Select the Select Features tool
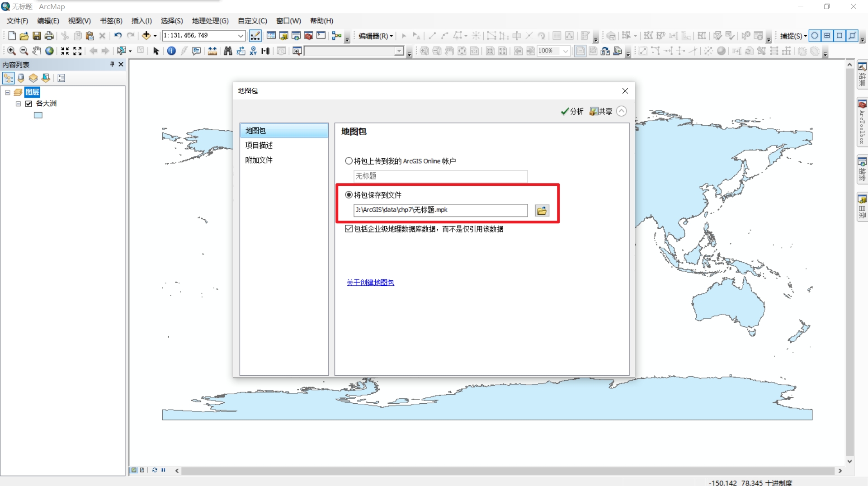868x486 pixels. [x=121, y=51]
